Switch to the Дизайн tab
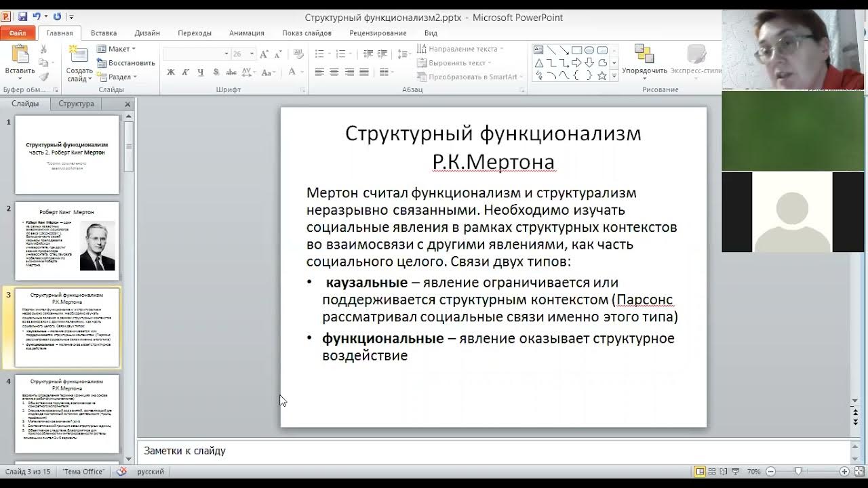This screenshot has height=488, width=868. tap(147, 33)
